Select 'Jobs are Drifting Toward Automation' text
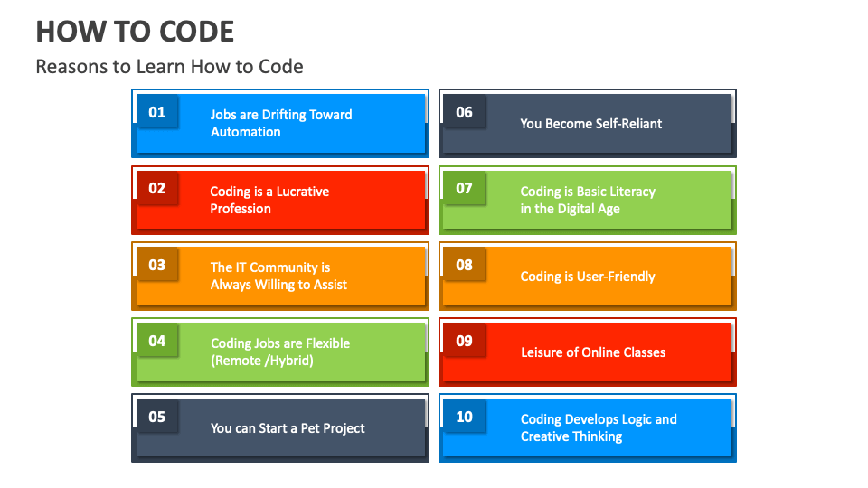This screenshot has width=868, height=488. coord(281,124)
